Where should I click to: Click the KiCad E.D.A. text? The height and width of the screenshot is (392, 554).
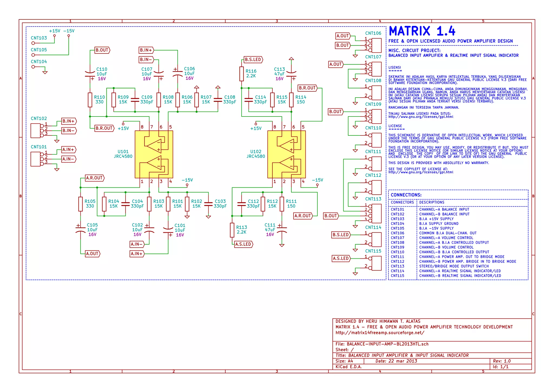(x=348, y=367)
